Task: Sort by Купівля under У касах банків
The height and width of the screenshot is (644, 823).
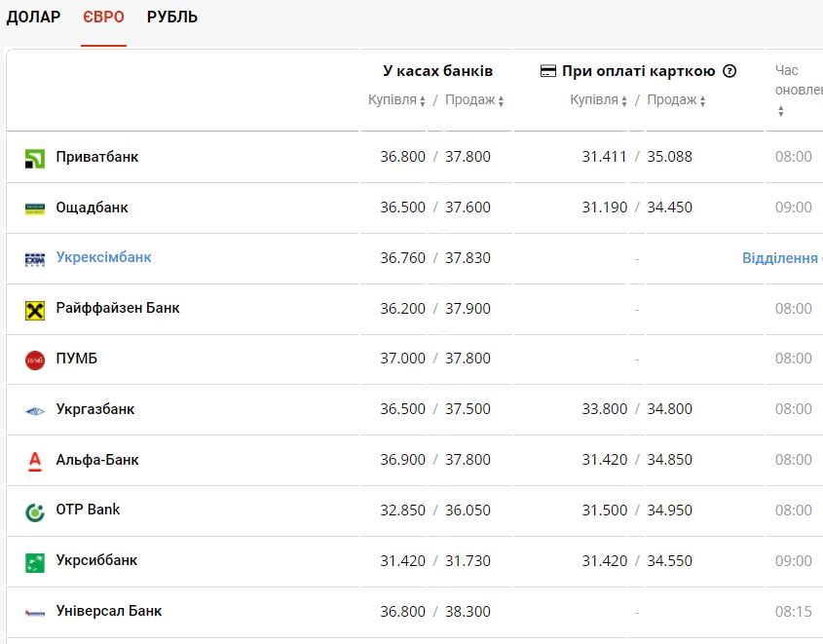Action: [x=396, y=100]
